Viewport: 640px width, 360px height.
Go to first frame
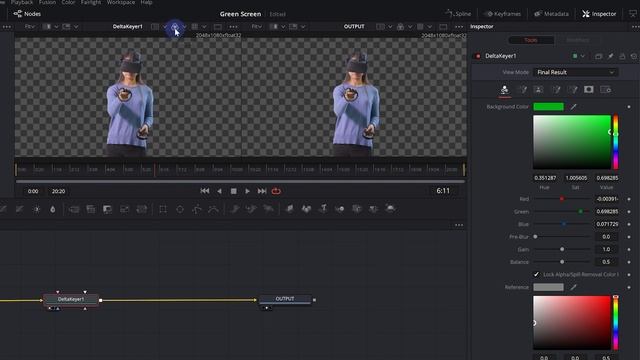204,191
